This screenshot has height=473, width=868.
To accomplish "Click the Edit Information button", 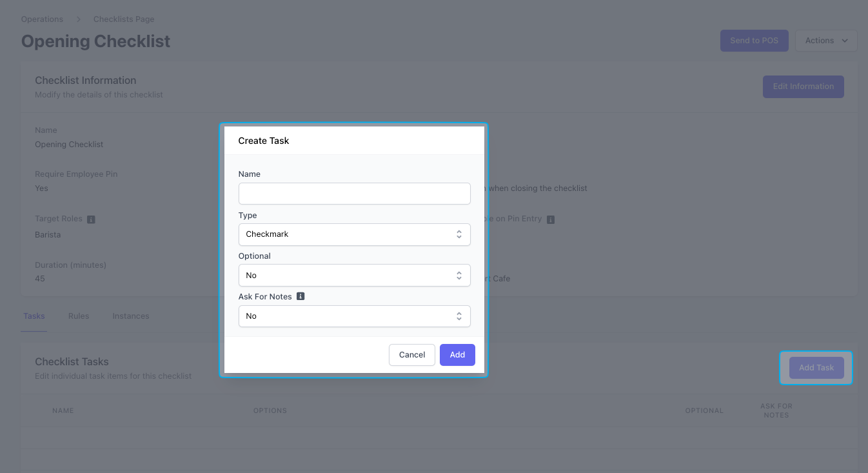I will point(803,86).
